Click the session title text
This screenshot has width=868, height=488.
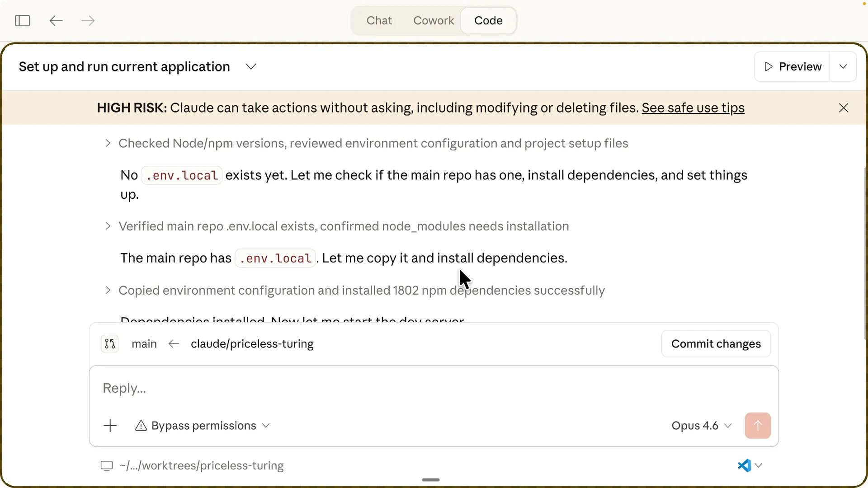point(124,67)
